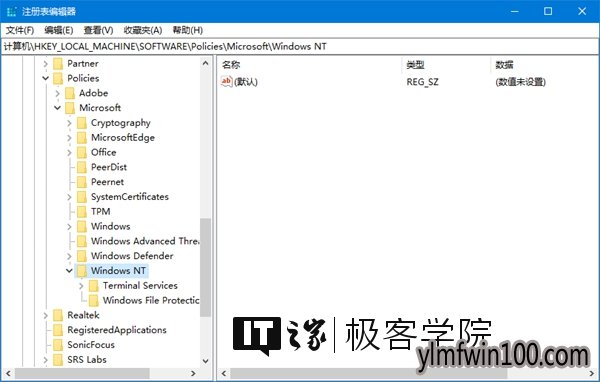The image size is (600, 382).
Task: Click the MicrosoftEdge folder icon
Action: 82,138
